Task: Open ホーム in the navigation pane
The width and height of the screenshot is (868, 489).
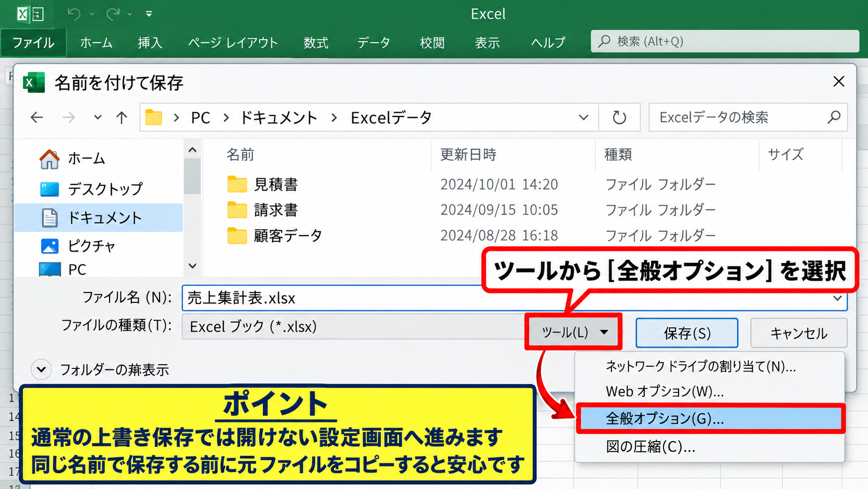Action: (x=73, y=158)
